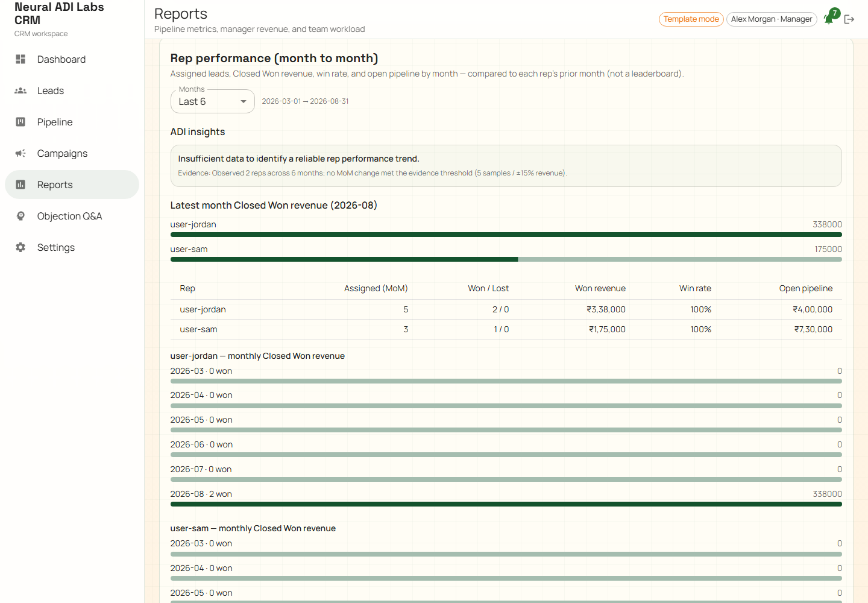Click the logout icon

pyautogui.click(x=849, y=19)
